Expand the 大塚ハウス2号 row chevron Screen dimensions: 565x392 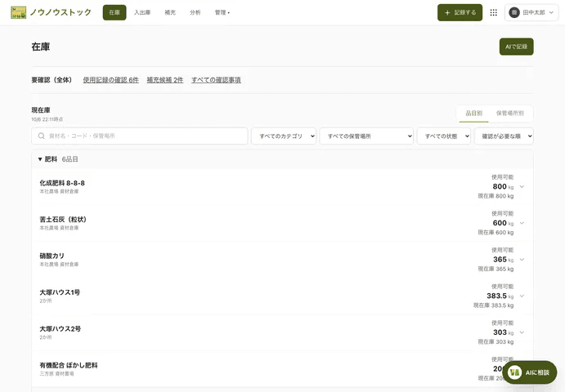pyautogui.click(x=522, y=332)
